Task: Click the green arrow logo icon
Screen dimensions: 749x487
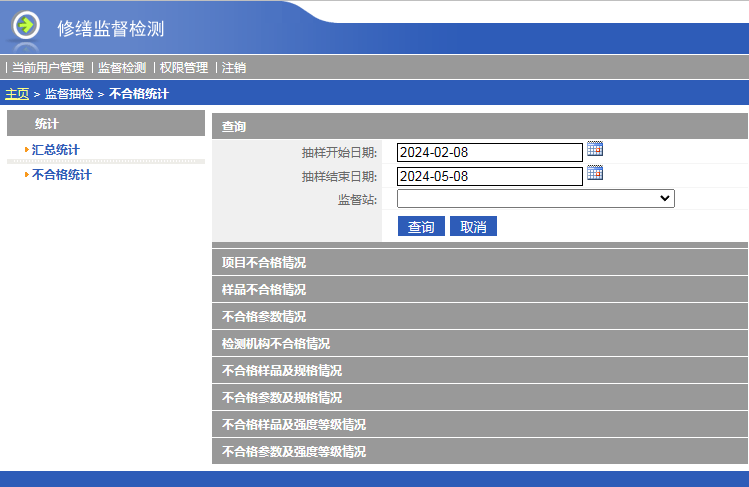Action: (x=26, y=25)
